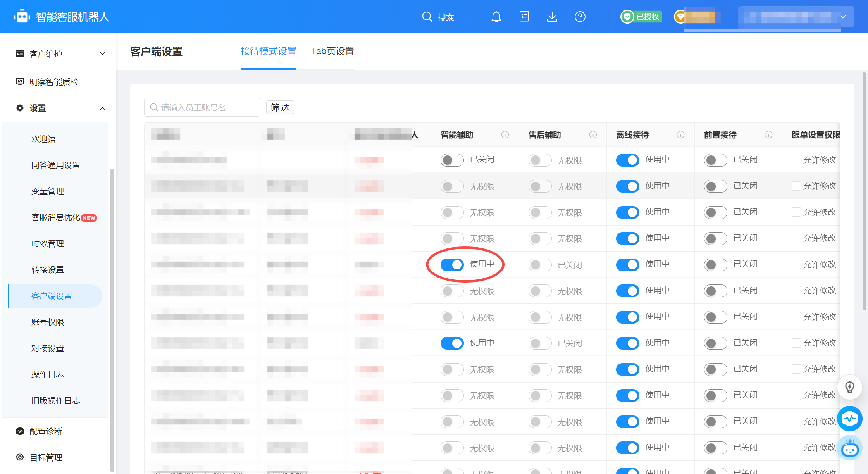Click the 搜索 text in the header

click(x=446, y=17)
